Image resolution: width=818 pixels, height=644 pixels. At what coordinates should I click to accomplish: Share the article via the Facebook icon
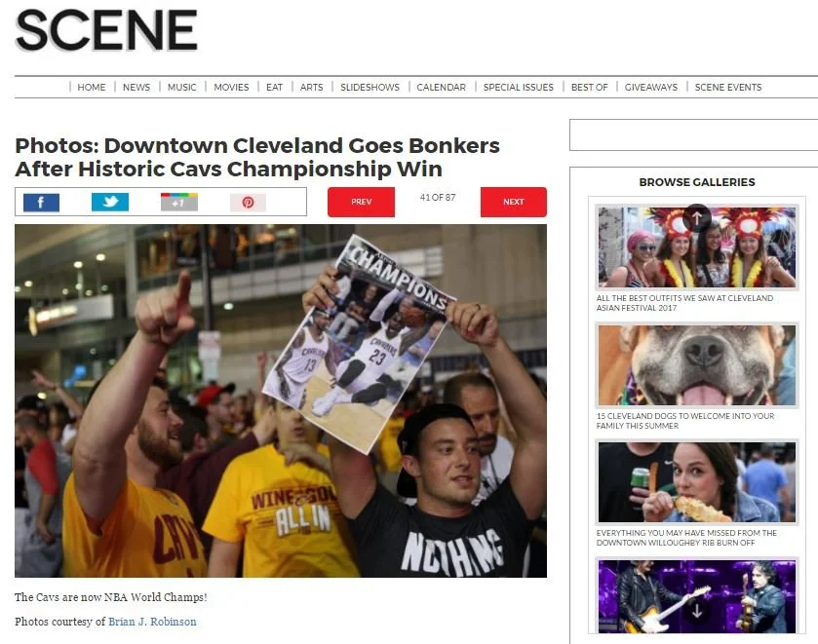(41, 203)
